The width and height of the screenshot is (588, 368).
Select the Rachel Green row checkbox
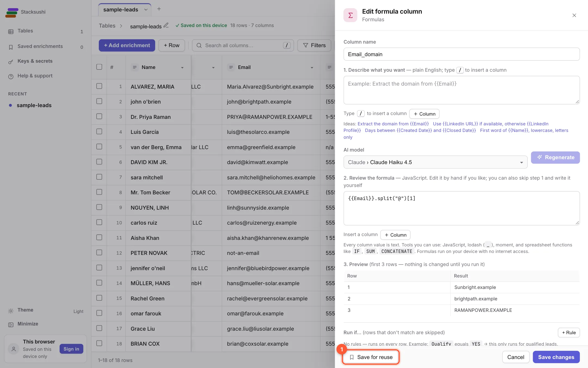coord(99,298)
